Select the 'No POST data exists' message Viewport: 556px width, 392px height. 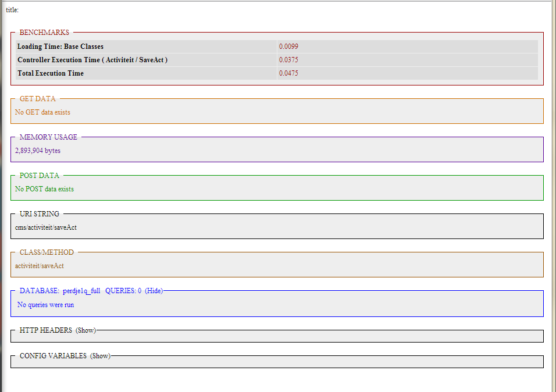pyautogui.click(x=44, y=188)
